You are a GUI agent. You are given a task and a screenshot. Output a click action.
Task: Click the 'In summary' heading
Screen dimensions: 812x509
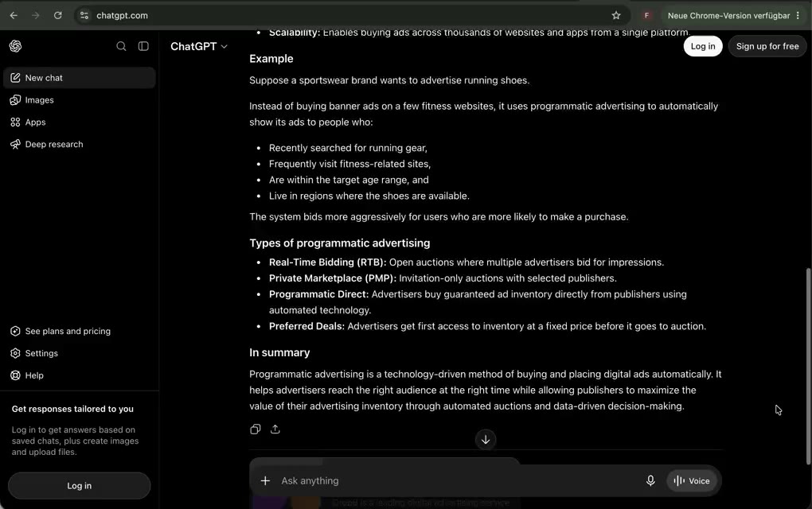[279, 353]
